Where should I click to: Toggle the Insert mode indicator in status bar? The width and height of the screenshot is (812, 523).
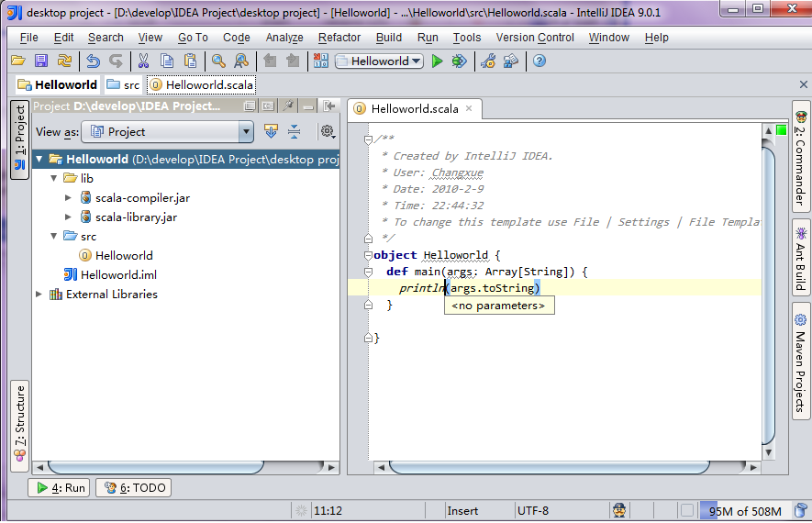462,510
